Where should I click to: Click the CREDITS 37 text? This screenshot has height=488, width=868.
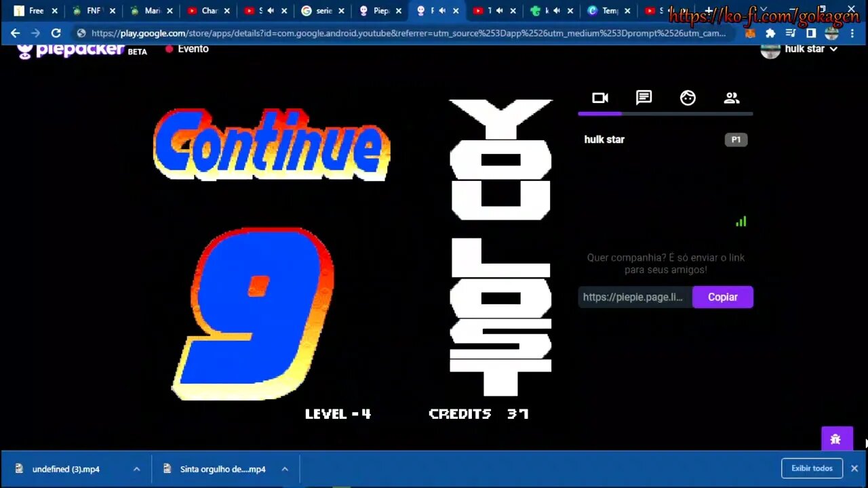pos(479,413)
